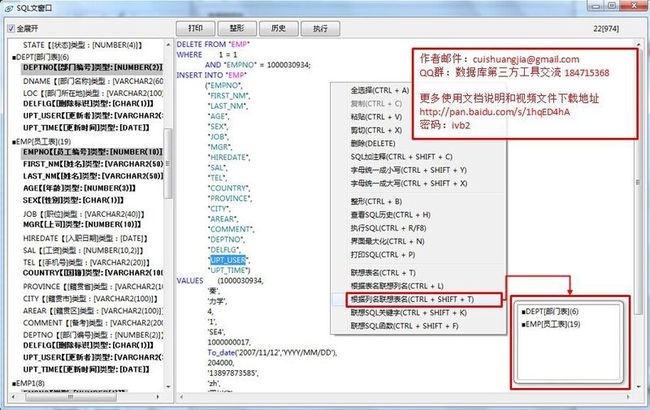Click DELETE FROM line in SQL editor
Viewport: 650px width, 410px height.
pos(213,44)
